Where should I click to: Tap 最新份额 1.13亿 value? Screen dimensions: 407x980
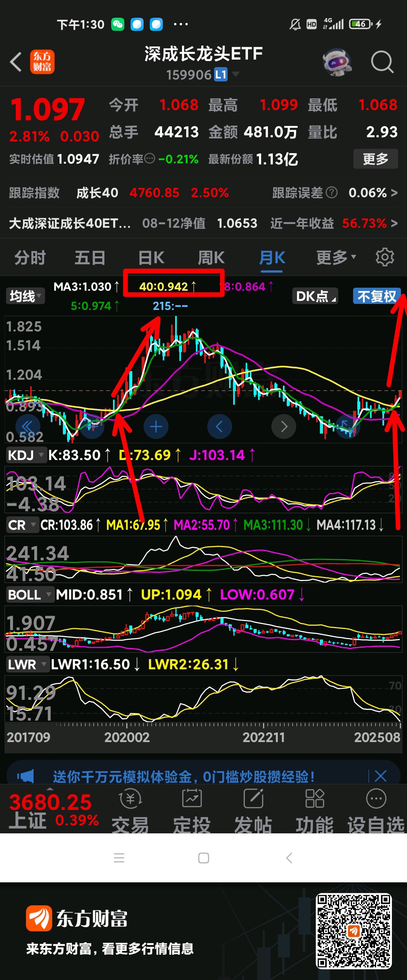(277, 159)
